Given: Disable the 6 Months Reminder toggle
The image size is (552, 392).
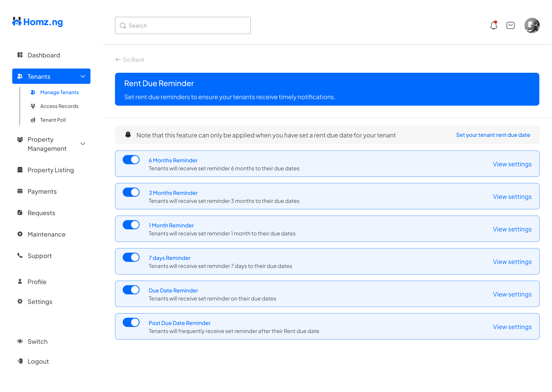Looking at the screenshot, I should pos(131,160).
